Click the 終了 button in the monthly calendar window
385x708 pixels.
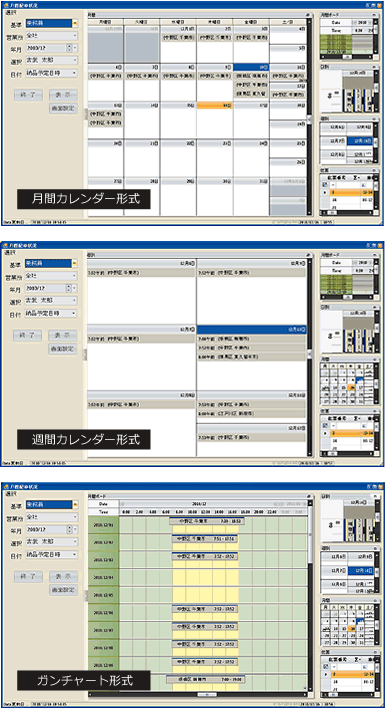(x=28, y=95)
